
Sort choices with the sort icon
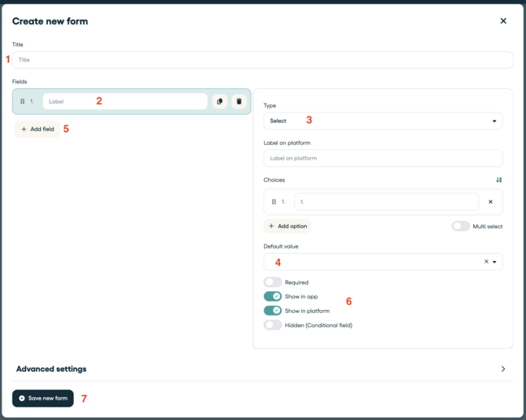(x=498, y=180)
